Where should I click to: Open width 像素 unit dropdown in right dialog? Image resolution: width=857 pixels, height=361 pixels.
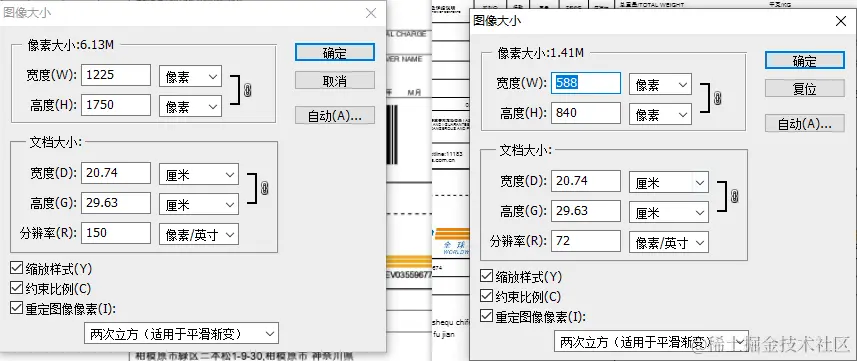(660, 84)
